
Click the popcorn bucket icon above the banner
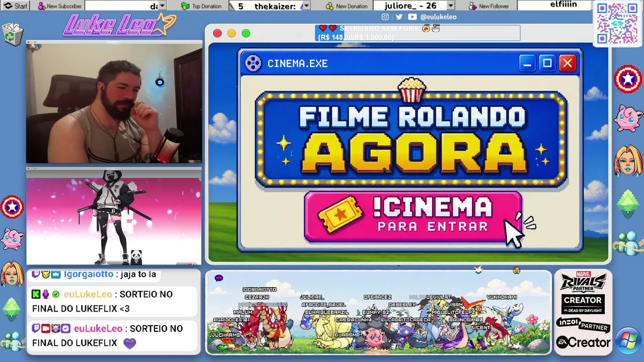[x=412, y=90]
